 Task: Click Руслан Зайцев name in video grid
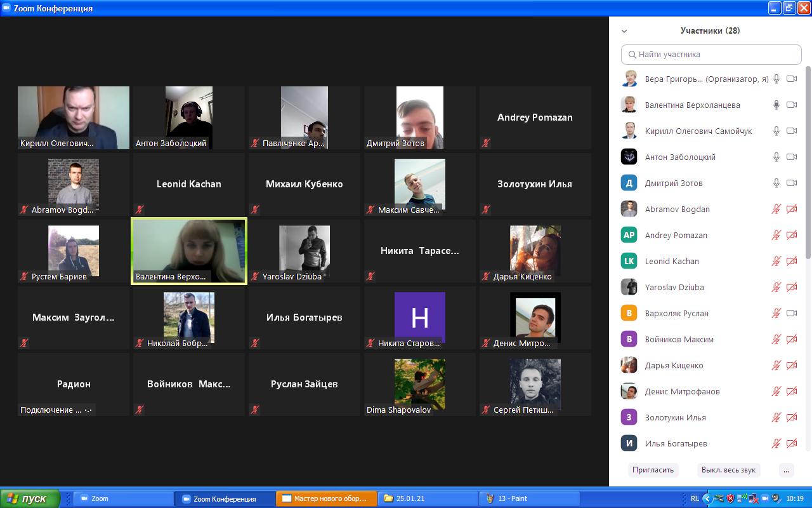(x=304, y=384)
